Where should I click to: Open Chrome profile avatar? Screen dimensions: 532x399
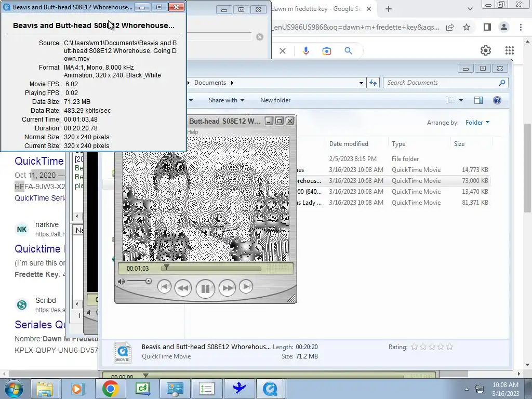click(504, 27)
